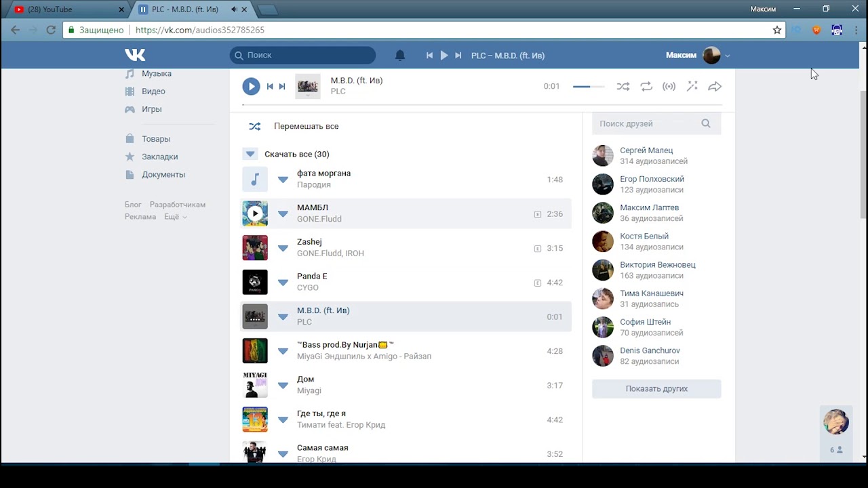Open Товары in left sidebar
The image size is (868, 488).
tap(155, 139)
